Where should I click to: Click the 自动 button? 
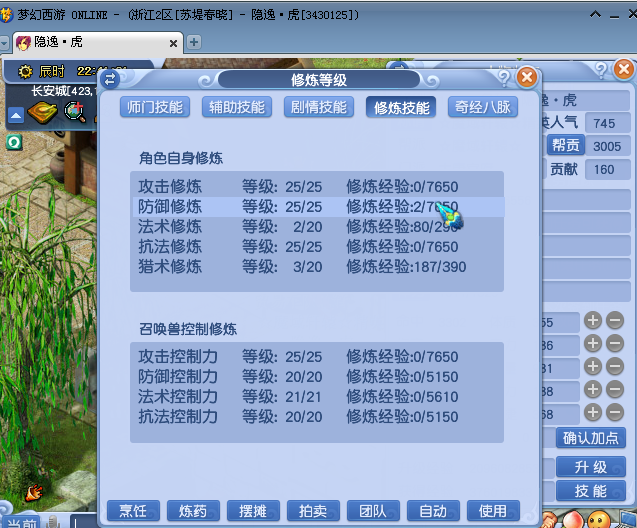click(433, 511)
